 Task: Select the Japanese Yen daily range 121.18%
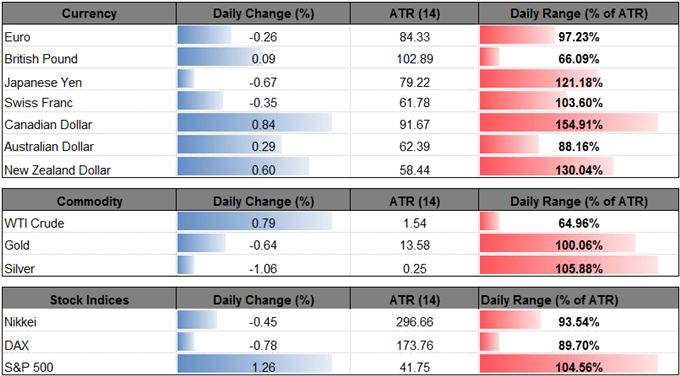(579, 81)
